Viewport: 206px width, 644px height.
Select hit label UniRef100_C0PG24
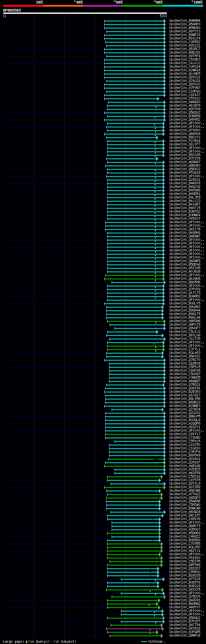coord(185,67)
